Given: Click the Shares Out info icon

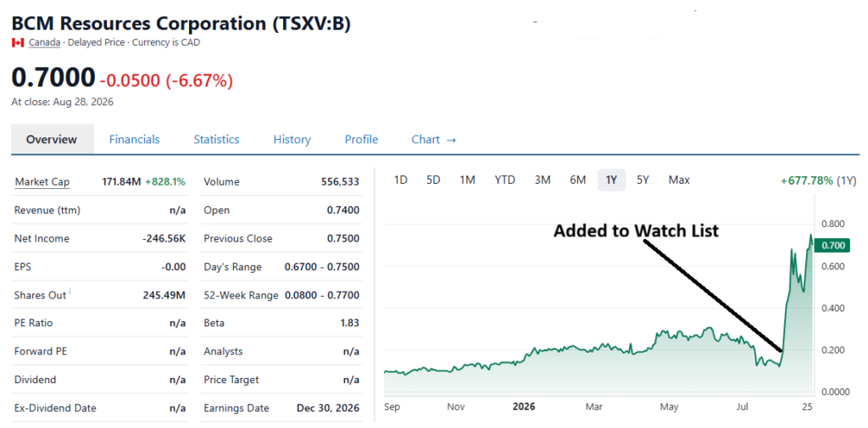Looking at the screenshot, I should click(x=70, y=292).
